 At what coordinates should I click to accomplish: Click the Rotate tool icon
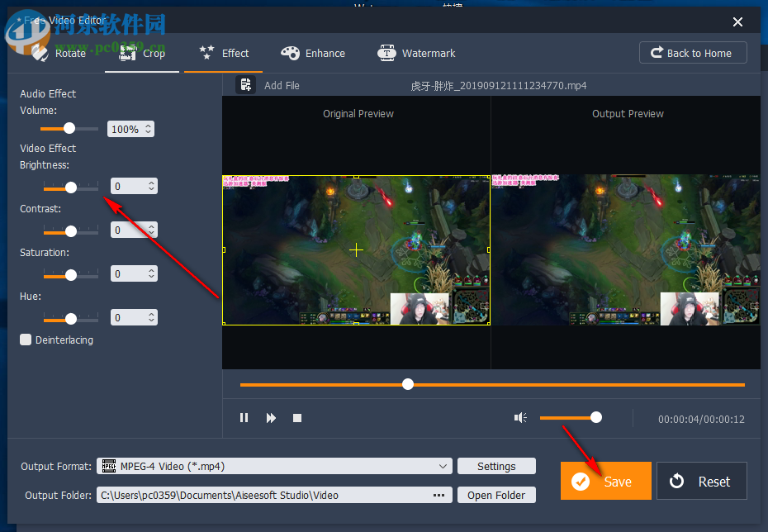coord(39,53)
